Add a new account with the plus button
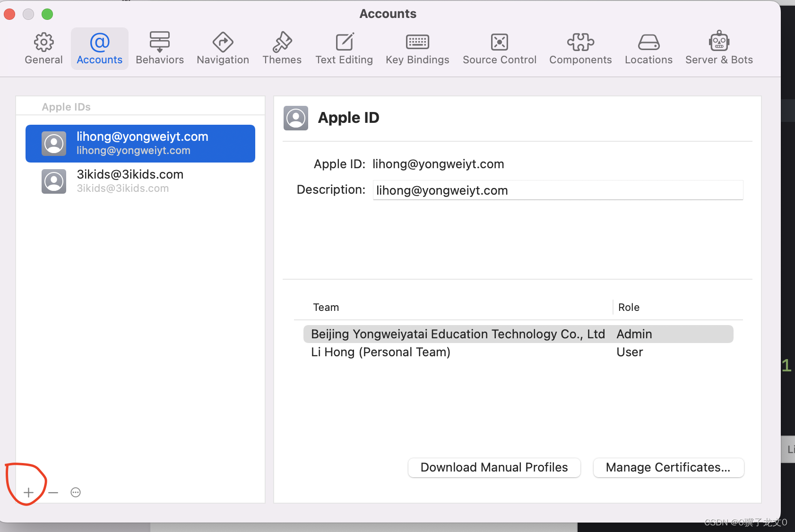This screenshot has width=795, height=532. point(29,492)
